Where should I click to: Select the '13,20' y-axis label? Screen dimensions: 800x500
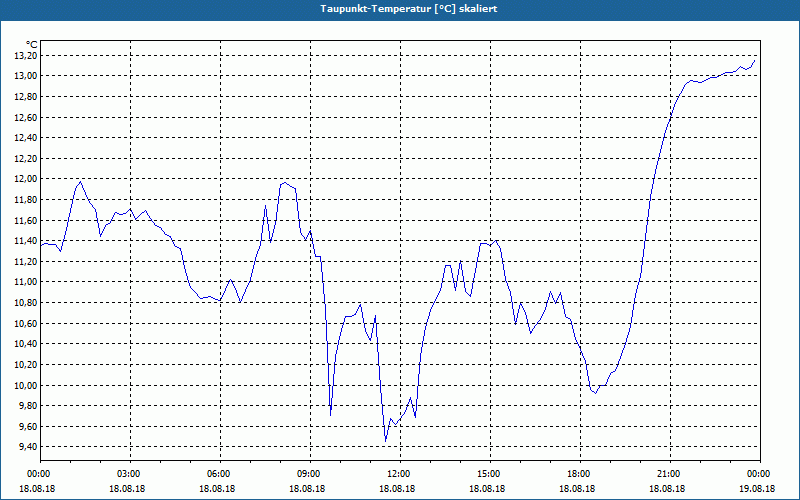pos(26,56)
